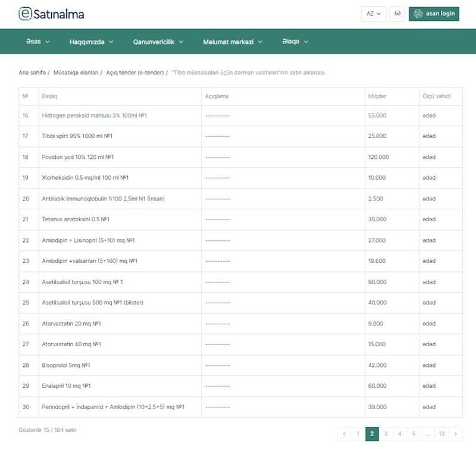The height and width of the screenshot is (458, 476).
Task: Go to page 3
Action: tap(386, 434)
